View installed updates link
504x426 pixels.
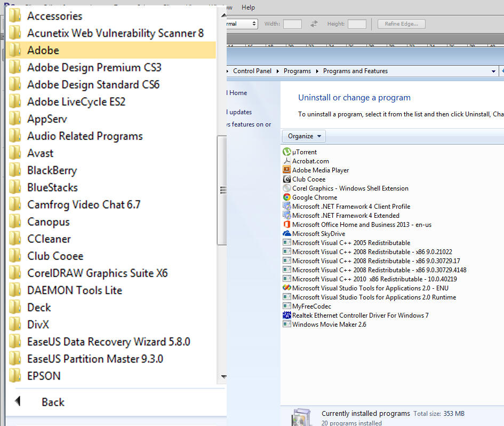[x=239, y=112]
